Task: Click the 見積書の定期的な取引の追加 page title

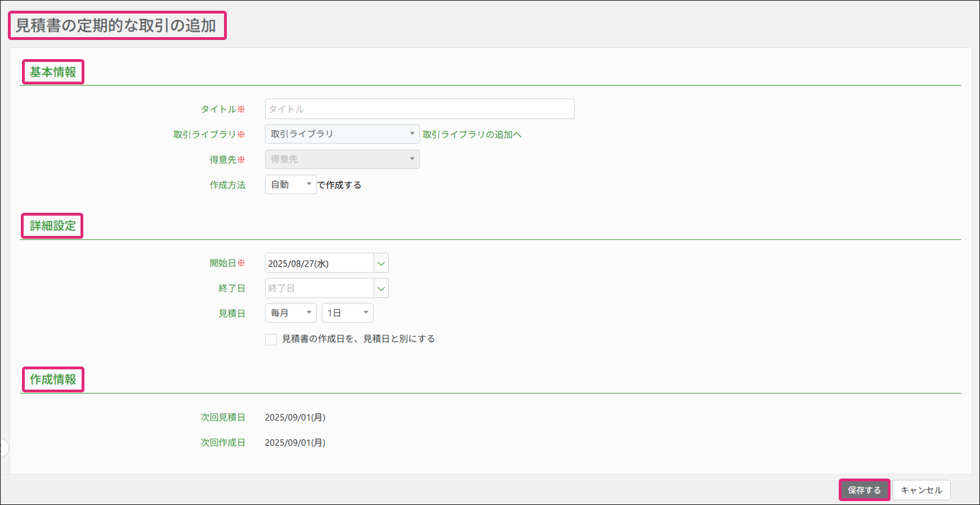Action: (x=116, y=26)
